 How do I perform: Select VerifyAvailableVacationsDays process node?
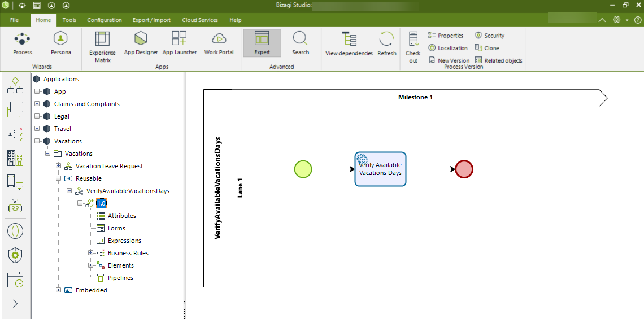click(128, 191)
